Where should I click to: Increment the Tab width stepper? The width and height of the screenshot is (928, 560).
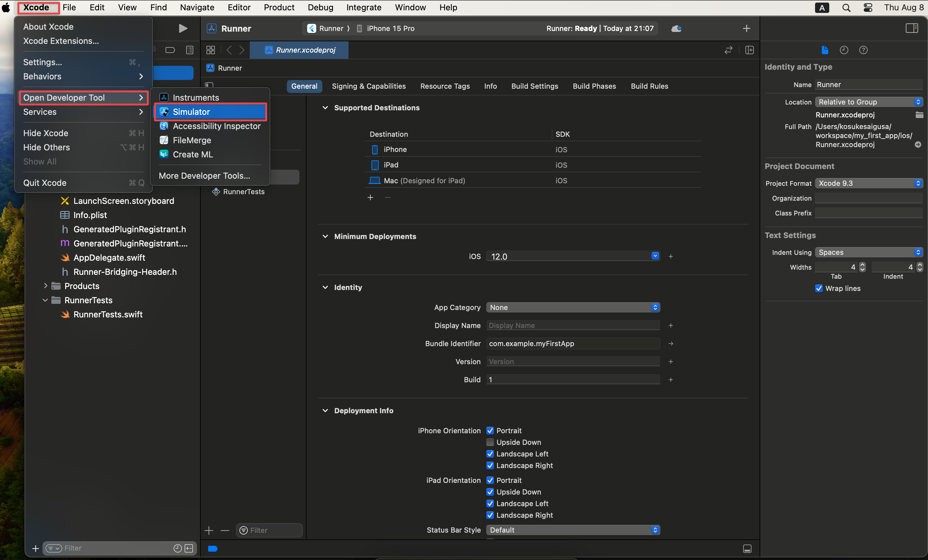862,265
